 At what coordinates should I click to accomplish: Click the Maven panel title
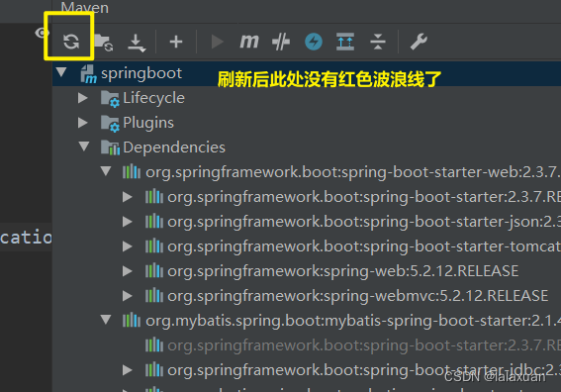(x=84, y=8)
